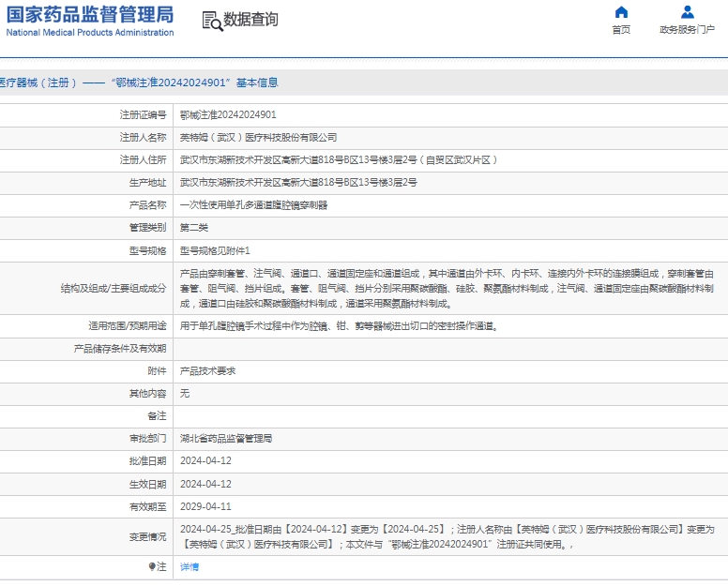The height and width of the screenshot is (586, 728).
Task: Click the product name 一次性使用单孔多通道腹腔镜穿刺器
Action: click(x=254, y=205)
